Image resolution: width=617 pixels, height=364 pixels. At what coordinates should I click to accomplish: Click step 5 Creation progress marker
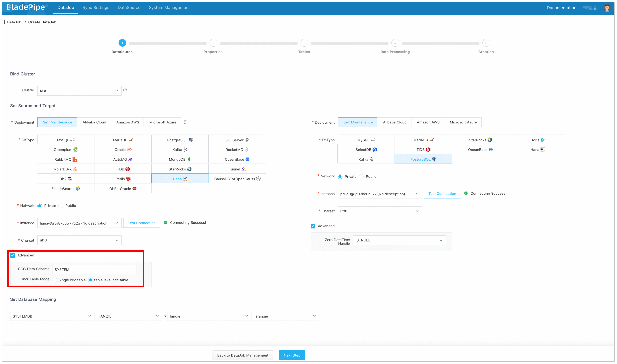coord(486,43)
